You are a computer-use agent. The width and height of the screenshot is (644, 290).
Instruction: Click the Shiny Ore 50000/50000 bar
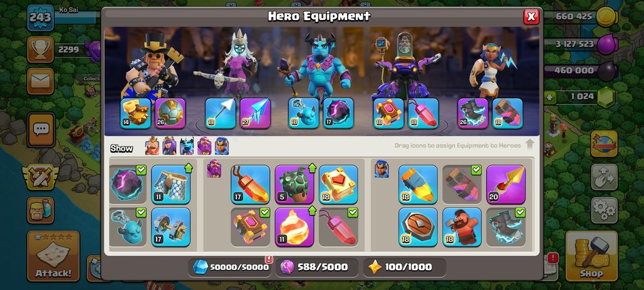point(231,267)
